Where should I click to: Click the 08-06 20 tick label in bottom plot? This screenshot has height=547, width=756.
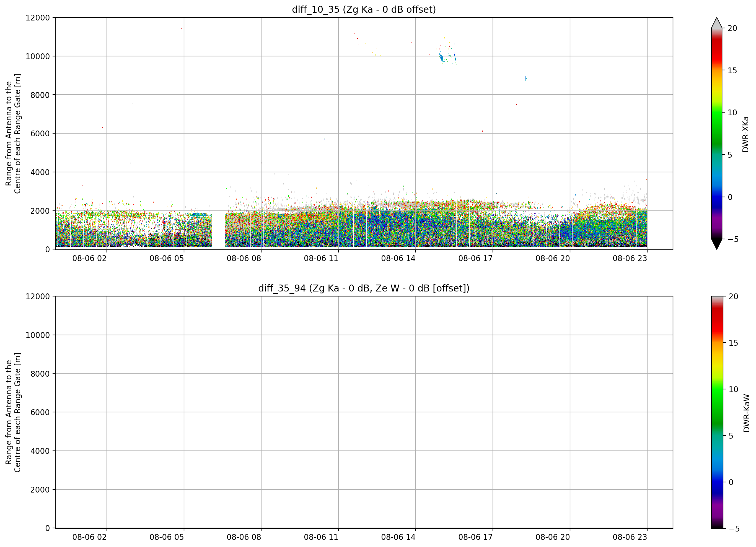(x=552, y=537)
